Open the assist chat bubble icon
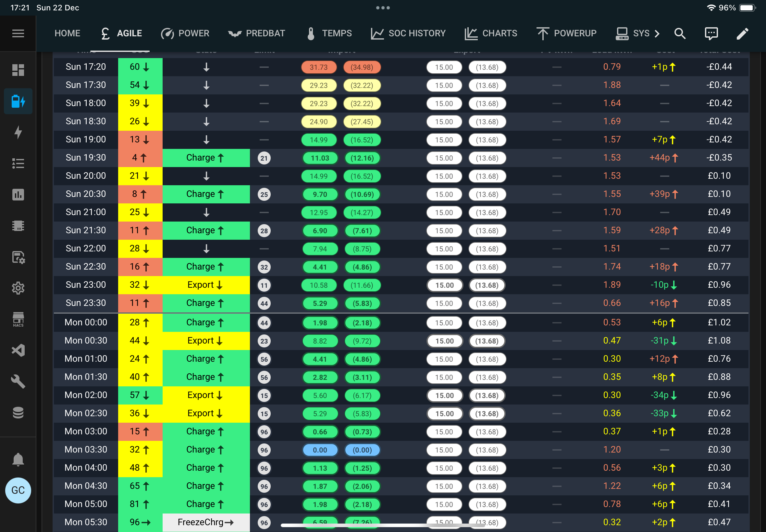Image resolution: width=766 pixels, height=532 pixels. (x=711, y=33)
